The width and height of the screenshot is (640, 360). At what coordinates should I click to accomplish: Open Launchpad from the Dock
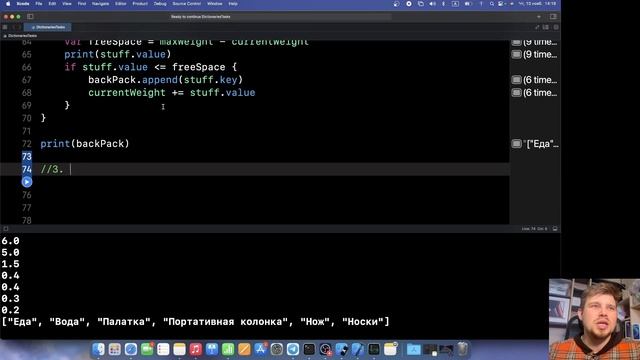point(115,349)
